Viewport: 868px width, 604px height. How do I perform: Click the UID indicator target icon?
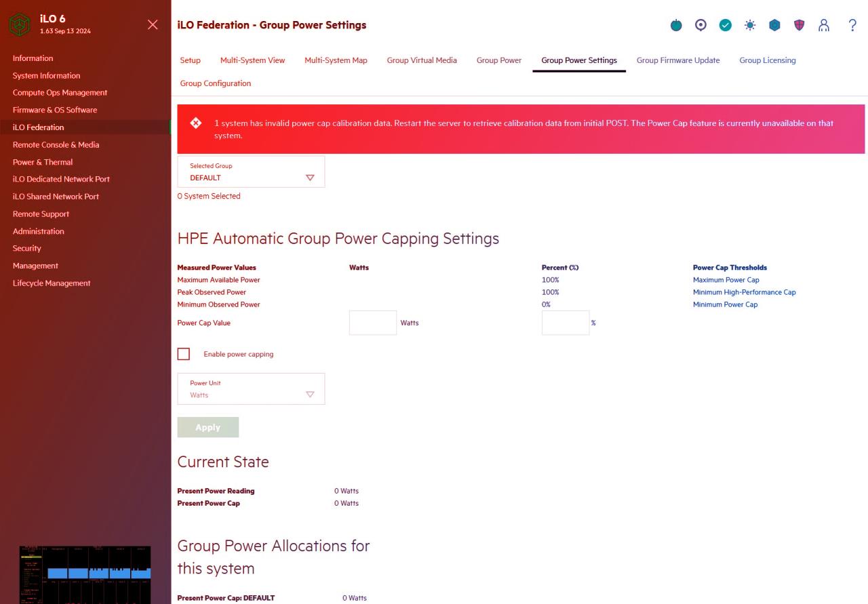[701, 25]
